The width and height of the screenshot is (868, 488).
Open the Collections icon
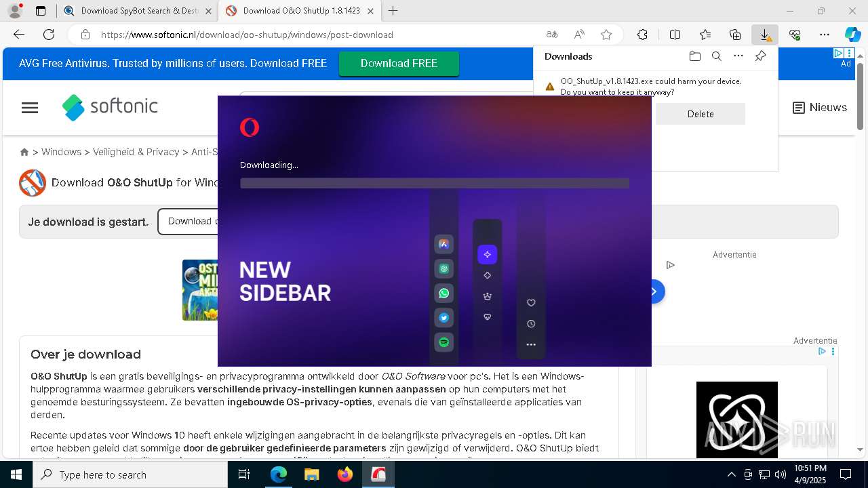735,35
